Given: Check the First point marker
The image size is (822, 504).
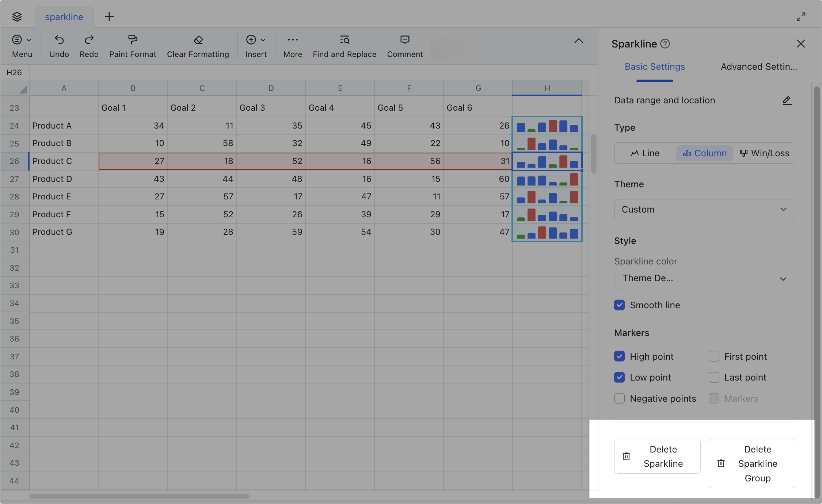Looking at the screenshot, I should (x=714, y=356).
